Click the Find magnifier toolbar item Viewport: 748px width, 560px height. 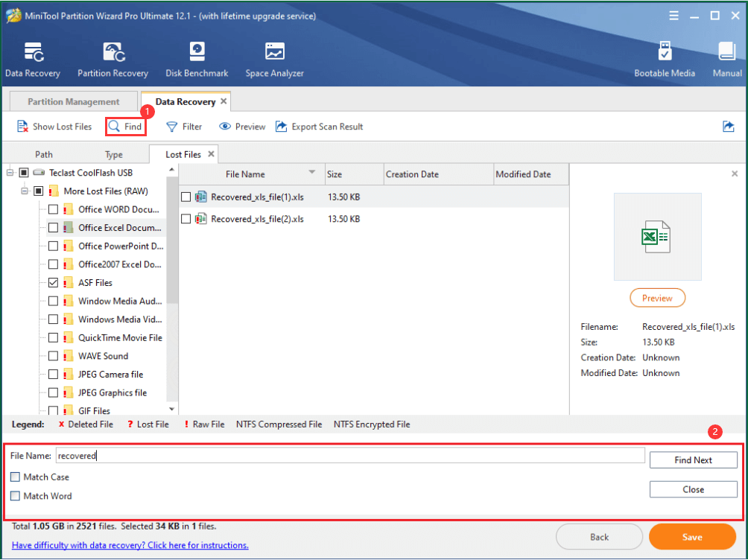click(125, 127)
